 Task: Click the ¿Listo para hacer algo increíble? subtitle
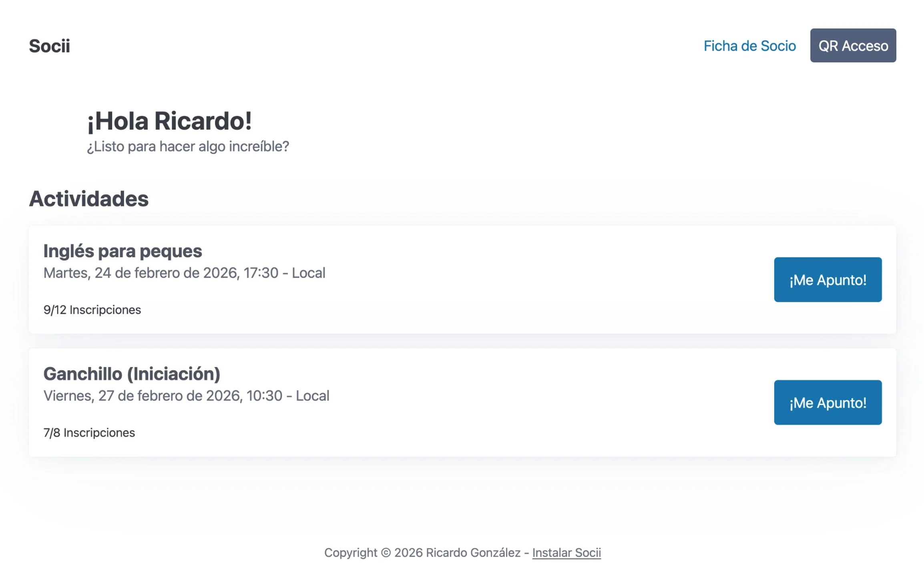(188, 146)
